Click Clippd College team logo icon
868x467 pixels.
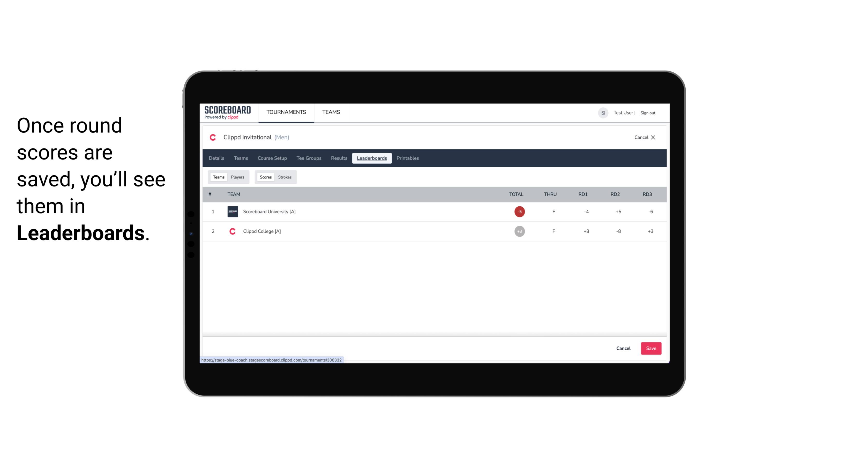click(x=232, y=231)
